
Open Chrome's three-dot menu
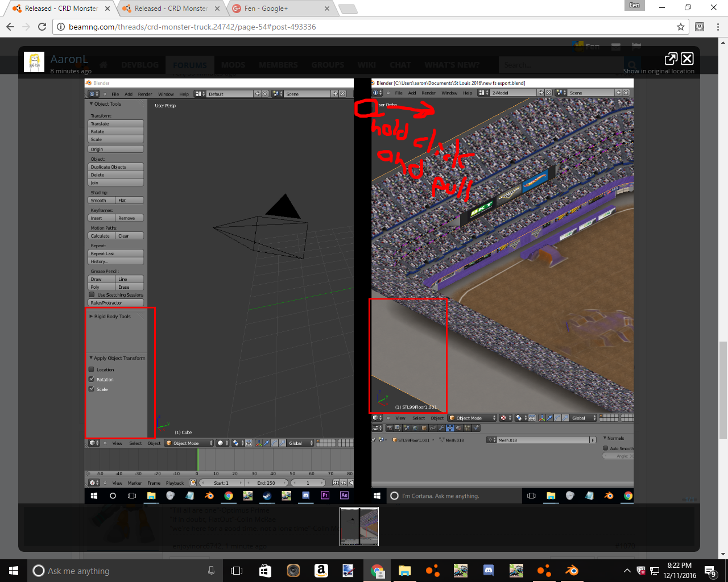[x=718, y=27]
